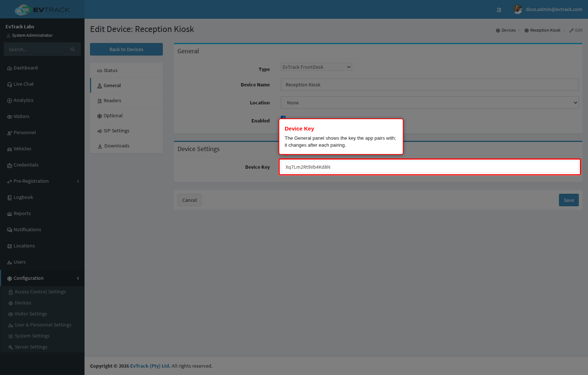
Task: Open Vehicles car icon in sidebar
Action: click(x=10, y=149)
